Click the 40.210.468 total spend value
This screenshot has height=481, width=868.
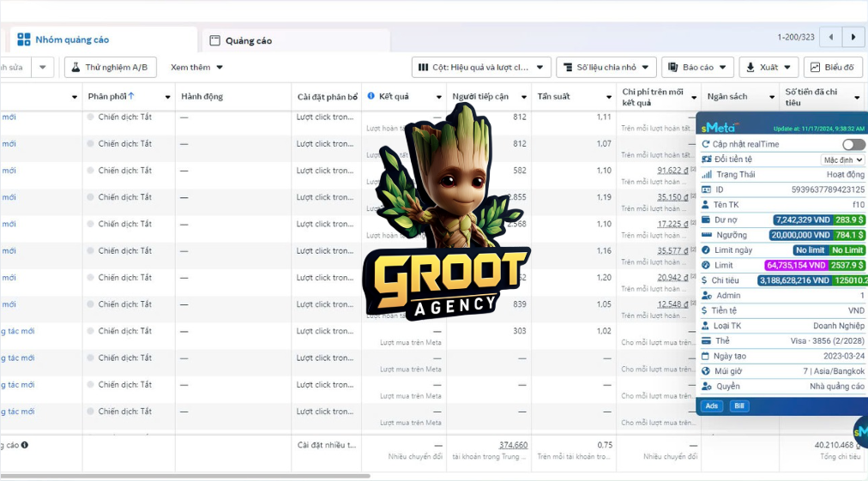(x=837, y=445)
